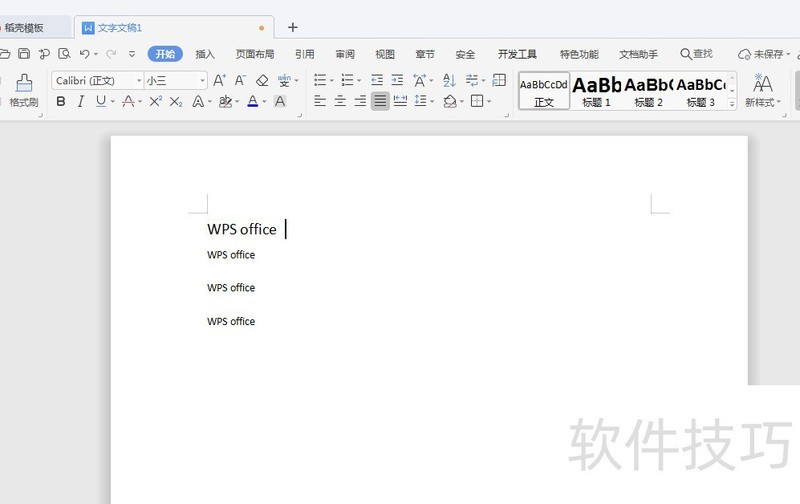The height and width of the screenshot is (504, 800).
Task: Open font color dropdown arrow
Action: click(264, 102)
